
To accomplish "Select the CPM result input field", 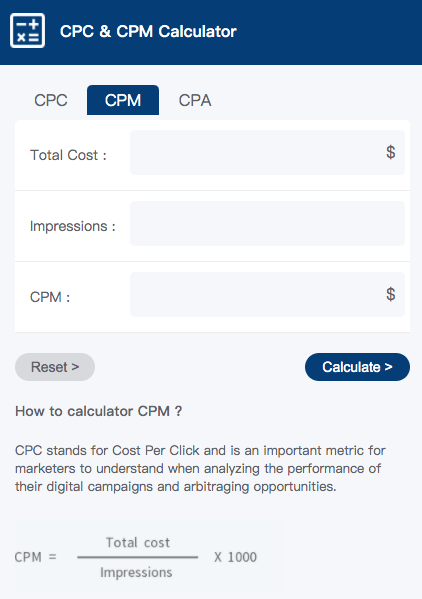I will click(x=267, y=295).
